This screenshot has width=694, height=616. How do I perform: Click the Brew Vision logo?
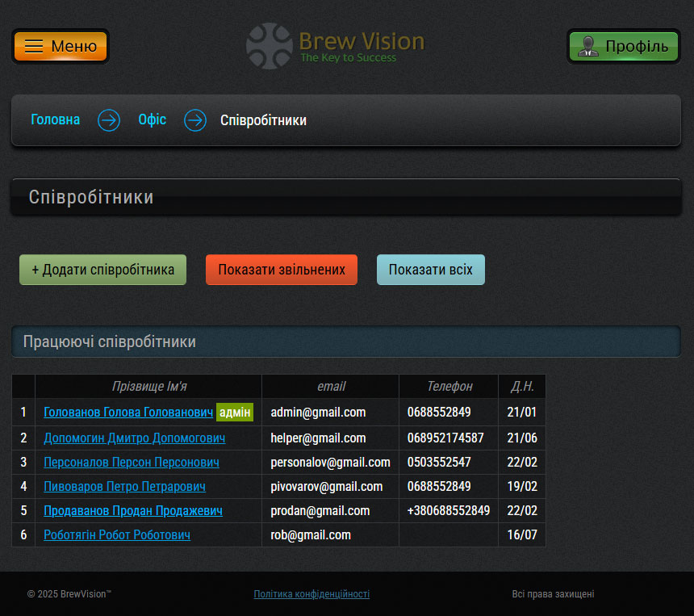335,46
